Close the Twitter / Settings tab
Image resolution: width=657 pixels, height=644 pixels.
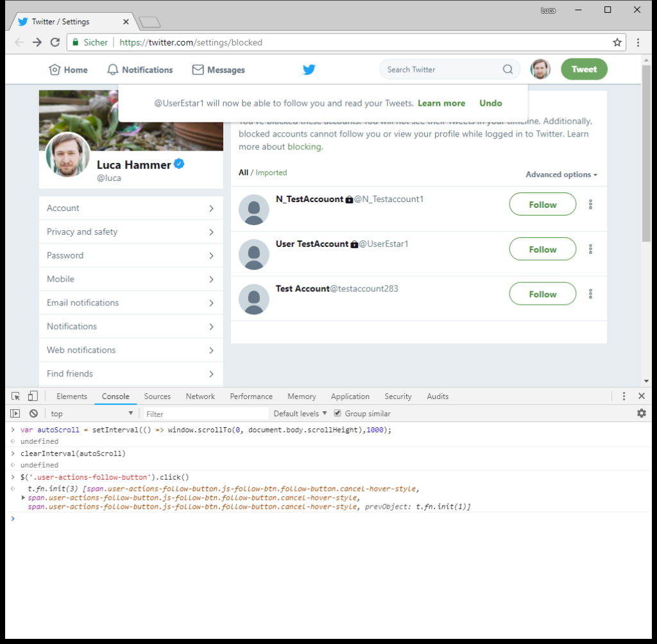pyautogui.click(x=126, y=22)
